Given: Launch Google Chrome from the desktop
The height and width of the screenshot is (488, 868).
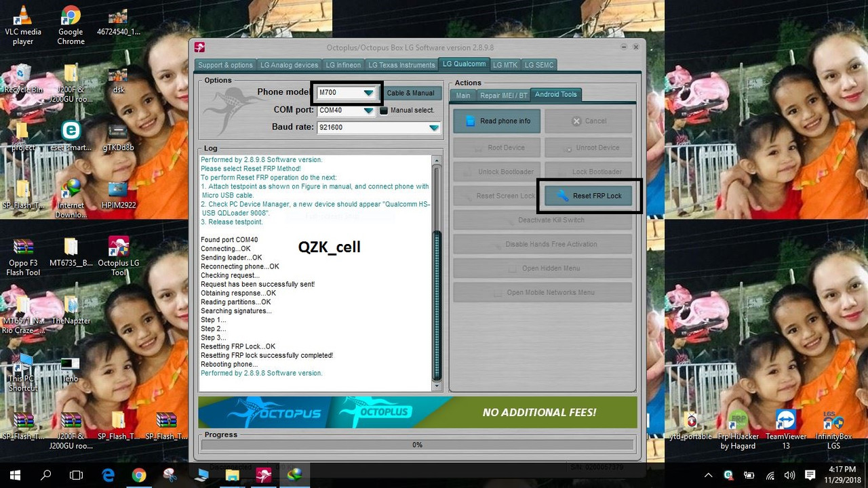Looking at the screenshot, I should [71, 26].
